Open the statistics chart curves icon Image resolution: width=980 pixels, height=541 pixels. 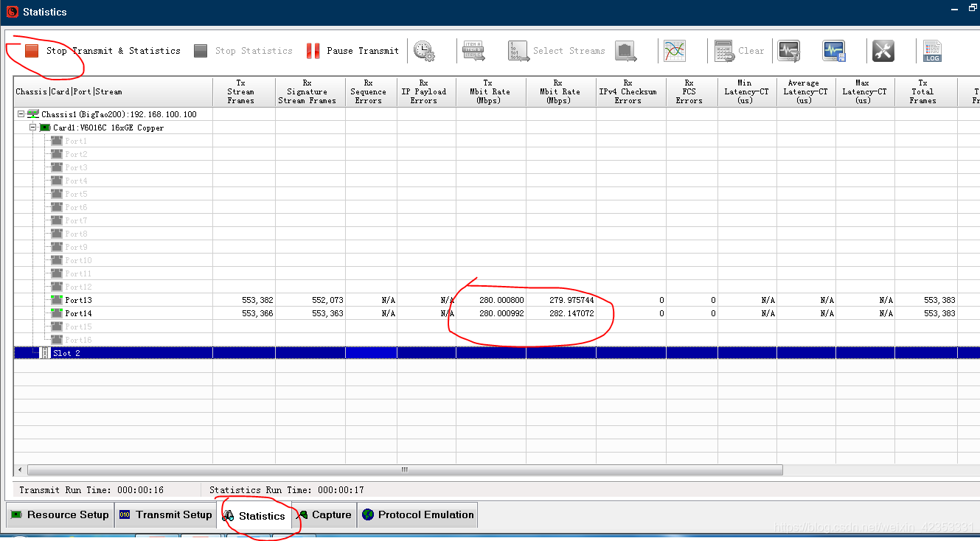(675, 51)
